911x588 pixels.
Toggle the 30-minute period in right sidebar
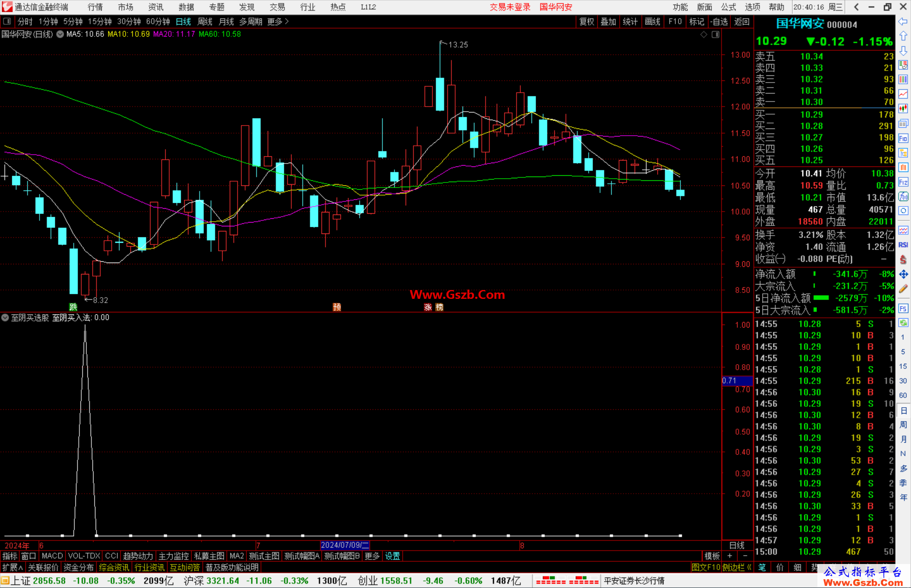903,381
